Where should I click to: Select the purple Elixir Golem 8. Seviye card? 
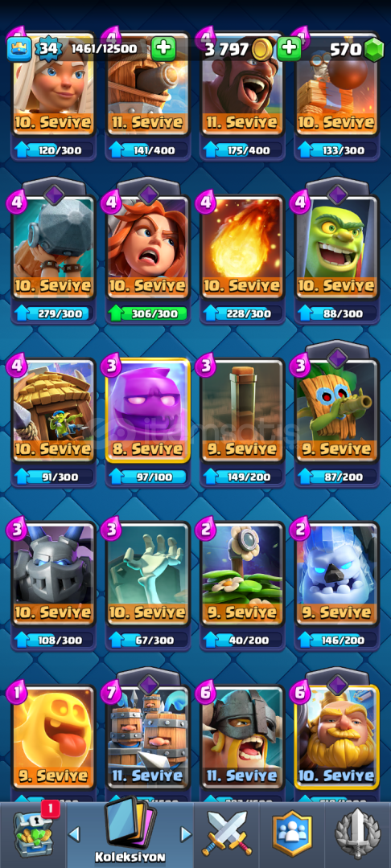pyautogui.click(x=147, y=411)
